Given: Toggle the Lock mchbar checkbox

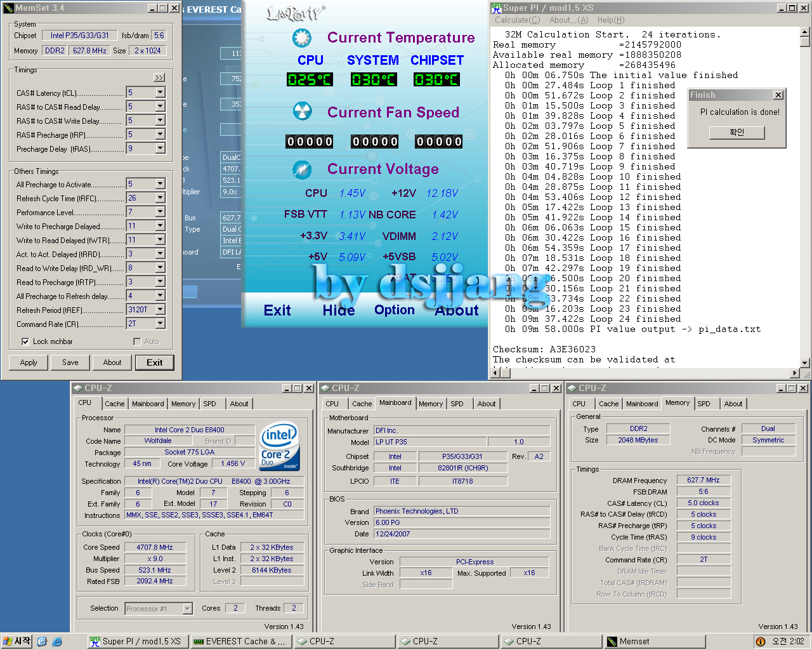Looking at the screenshot, I should tap(25, 342).
